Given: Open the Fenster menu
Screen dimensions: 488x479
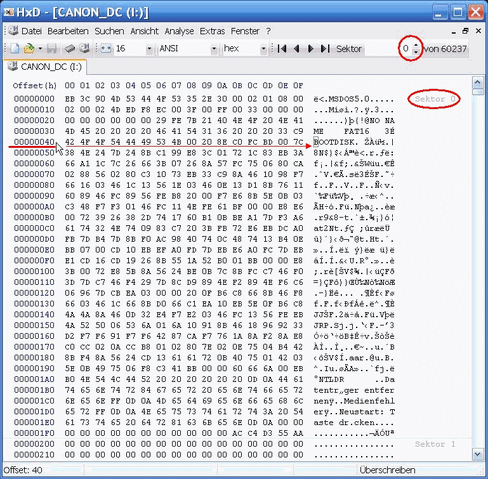Looking at the screenshot, I should (245, 31).
